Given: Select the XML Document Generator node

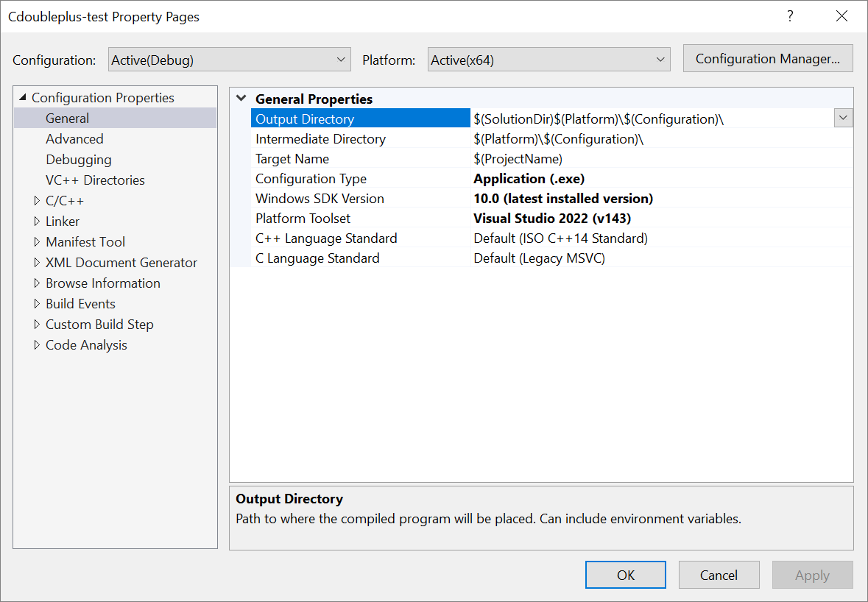Looking at the screenshot, I should point(121,262).
